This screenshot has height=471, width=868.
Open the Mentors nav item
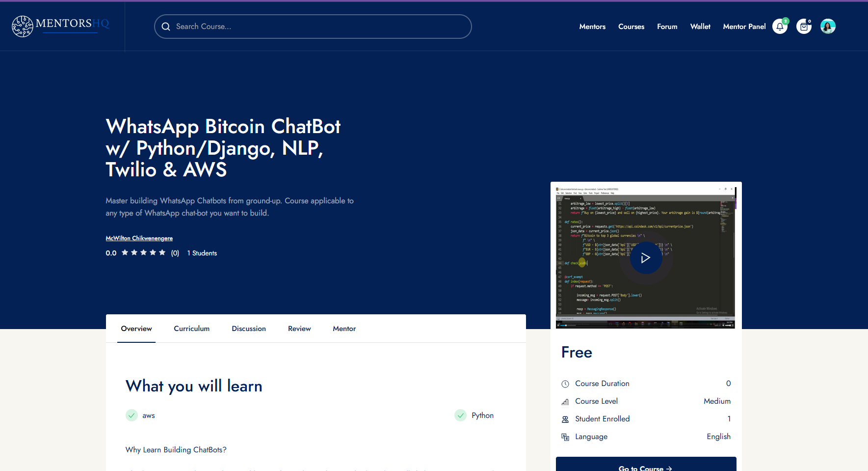pyautogui.click(x=592, y=27)
